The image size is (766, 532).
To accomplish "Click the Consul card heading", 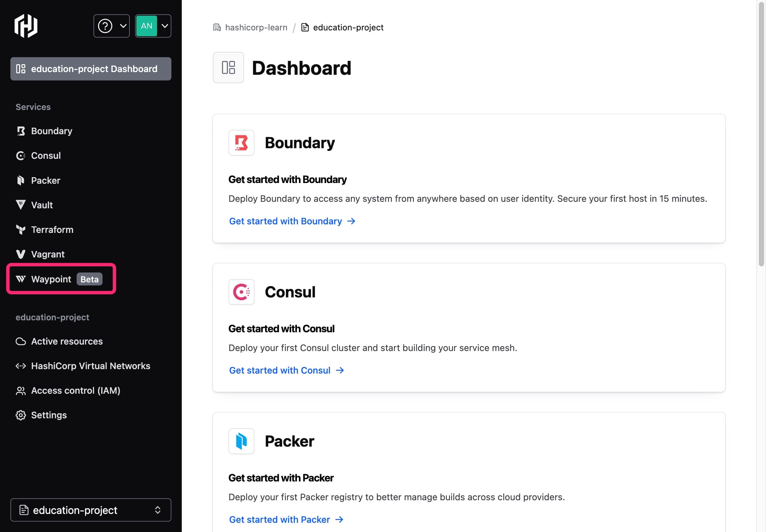I will pos(290,292).
